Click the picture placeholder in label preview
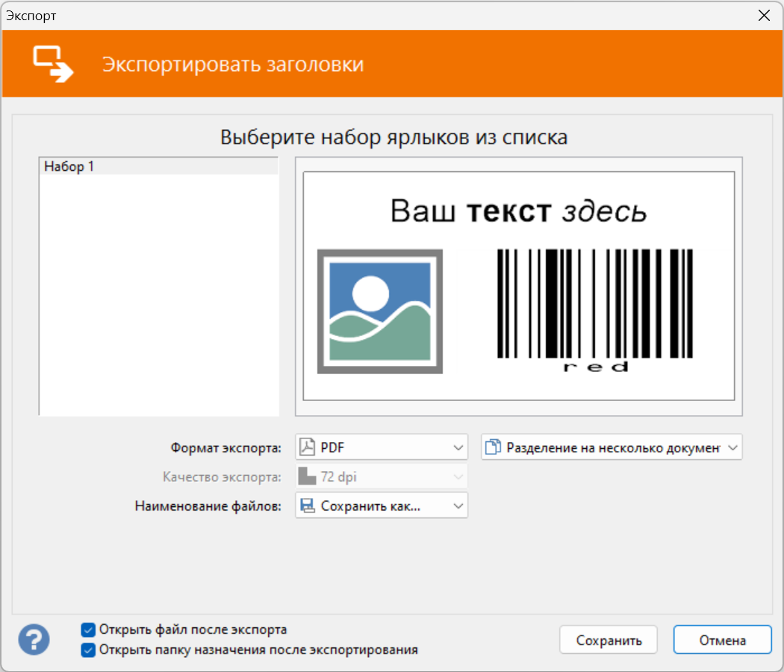The width and height of the screenshot is (784, 672). click(380, 311)
